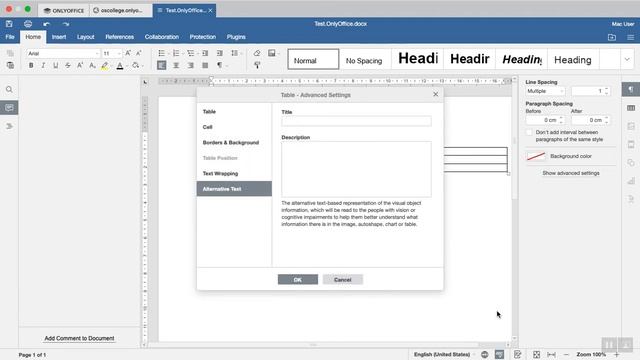
Task: Switch to the Insert tab
Action: tap(59, 37)
